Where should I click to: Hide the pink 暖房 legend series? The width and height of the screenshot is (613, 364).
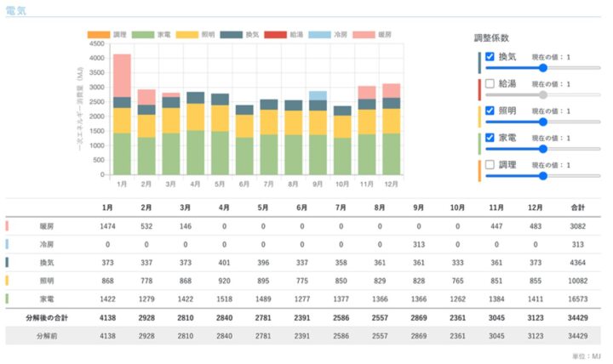(375, 35)
